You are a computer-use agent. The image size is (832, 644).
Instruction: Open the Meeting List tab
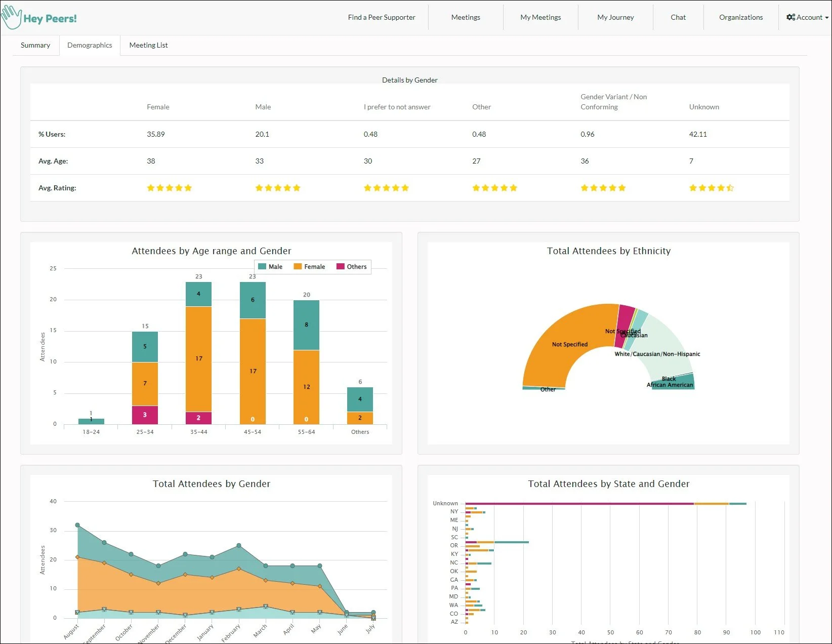pos(148,45)
